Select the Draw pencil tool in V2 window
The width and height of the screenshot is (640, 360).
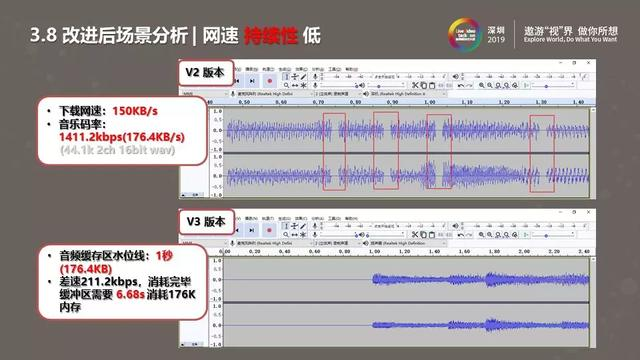tap(304, 77)
